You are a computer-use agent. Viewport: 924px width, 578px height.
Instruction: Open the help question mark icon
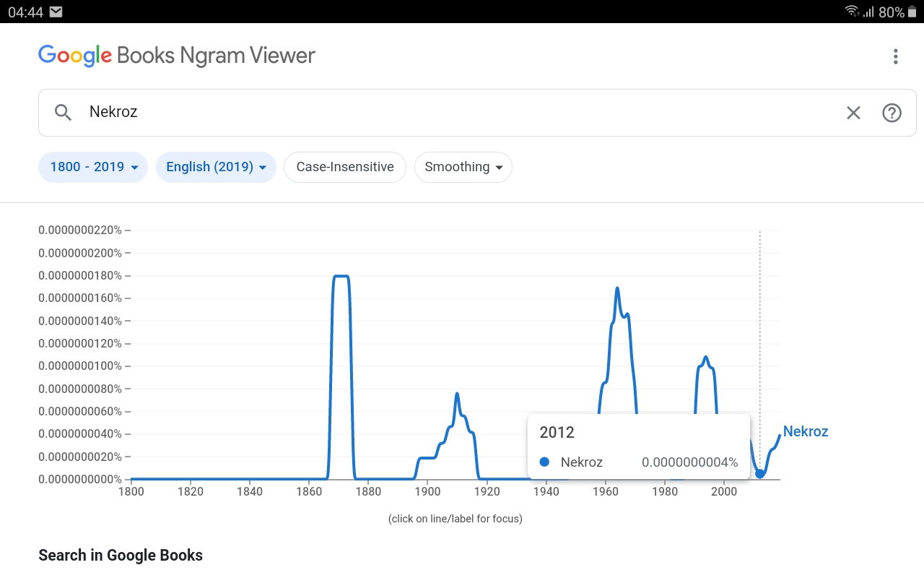tap(892, 113)
